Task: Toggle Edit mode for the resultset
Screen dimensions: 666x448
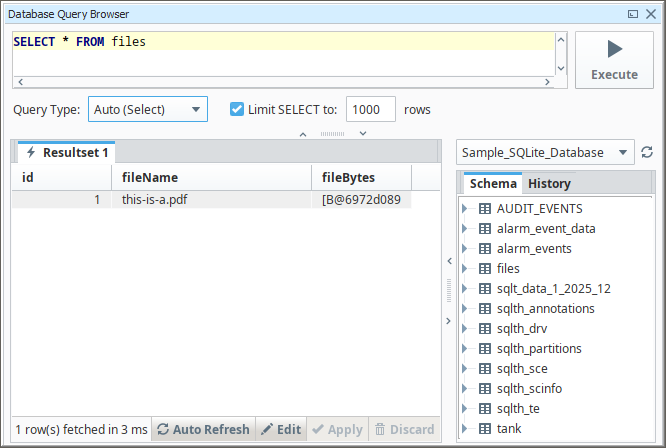Action: coord(280,429)
